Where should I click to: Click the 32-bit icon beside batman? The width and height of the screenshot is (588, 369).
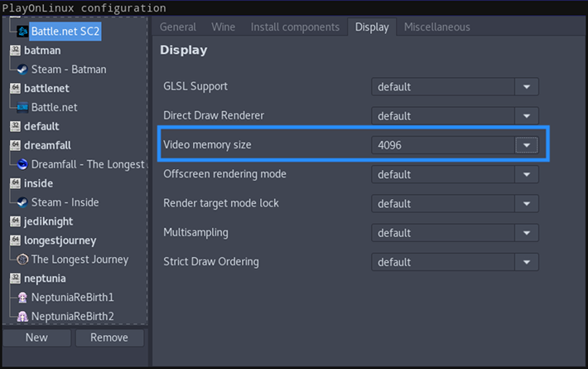point(15,51)
